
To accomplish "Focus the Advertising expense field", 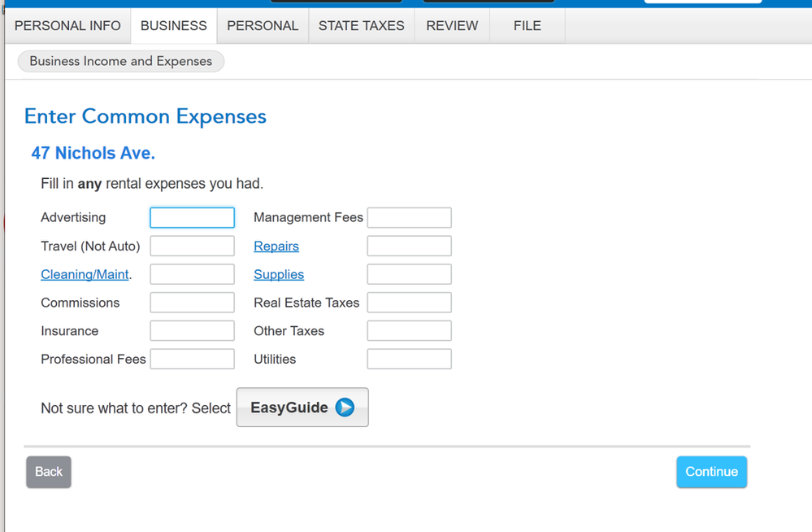I will pyautogui.click(x=192, y=218).
